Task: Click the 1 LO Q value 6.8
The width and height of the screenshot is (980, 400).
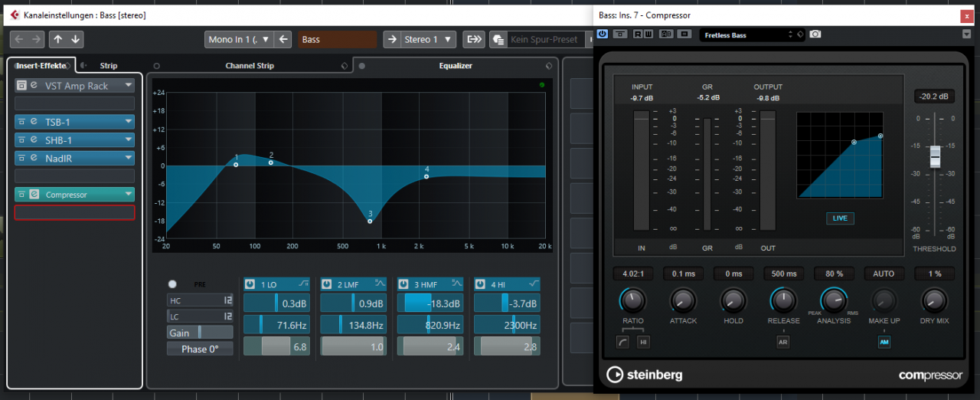Action: point(276,346)
